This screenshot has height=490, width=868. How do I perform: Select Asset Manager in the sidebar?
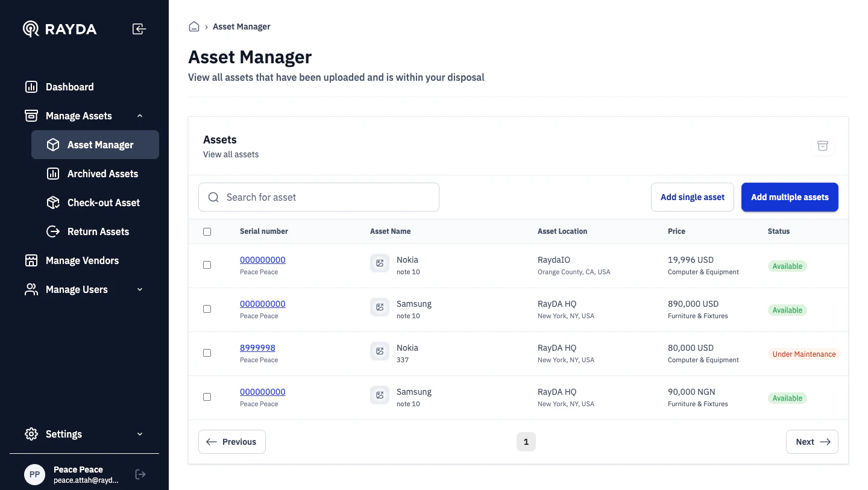click(100, 145)
